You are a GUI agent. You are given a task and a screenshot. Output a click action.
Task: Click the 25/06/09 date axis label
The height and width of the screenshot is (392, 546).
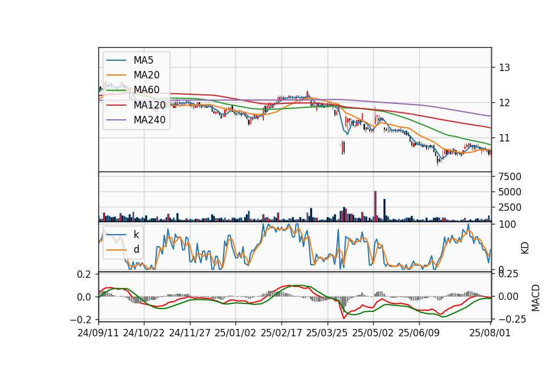point(419,333)
